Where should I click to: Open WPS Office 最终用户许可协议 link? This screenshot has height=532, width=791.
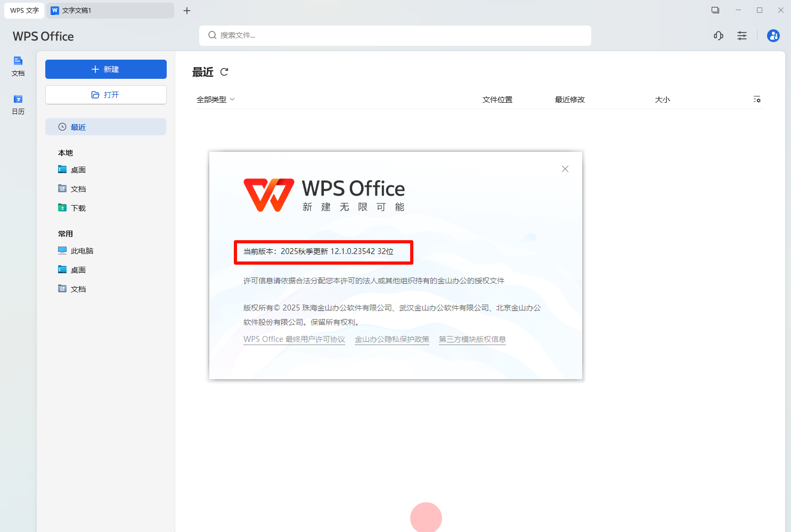click(x=293, y=339)
